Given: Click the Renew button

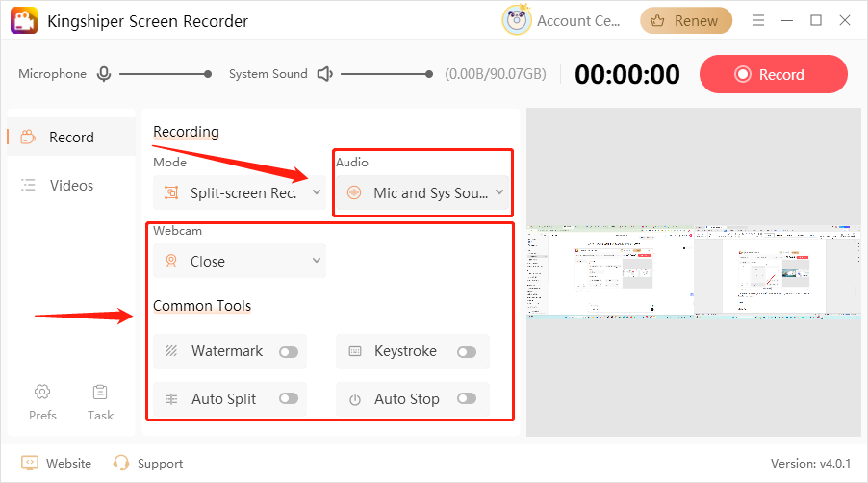Looking at the screenshot, I should [x=685, y=20].
